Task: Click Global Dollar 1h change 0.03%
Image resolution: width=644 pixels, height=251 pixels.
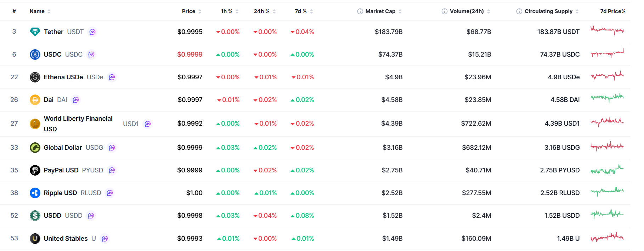Action: (228, 148)
